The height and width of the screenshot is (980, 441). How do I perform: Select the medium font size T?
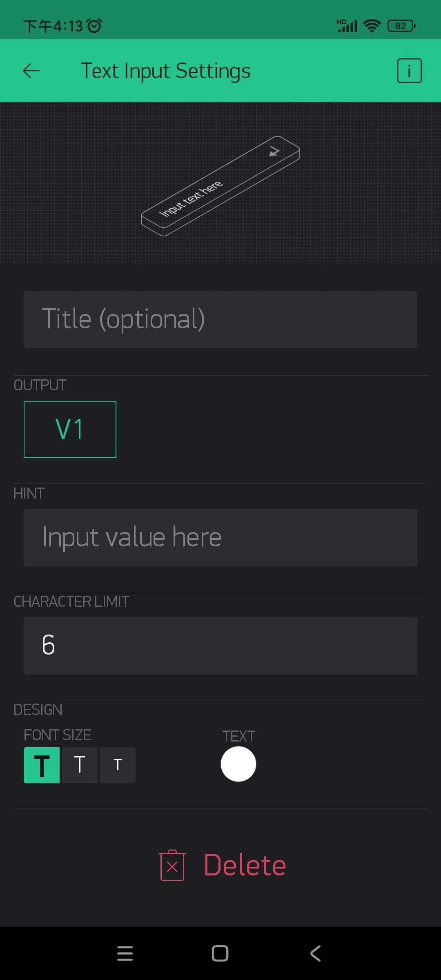(x=80, y=765)
